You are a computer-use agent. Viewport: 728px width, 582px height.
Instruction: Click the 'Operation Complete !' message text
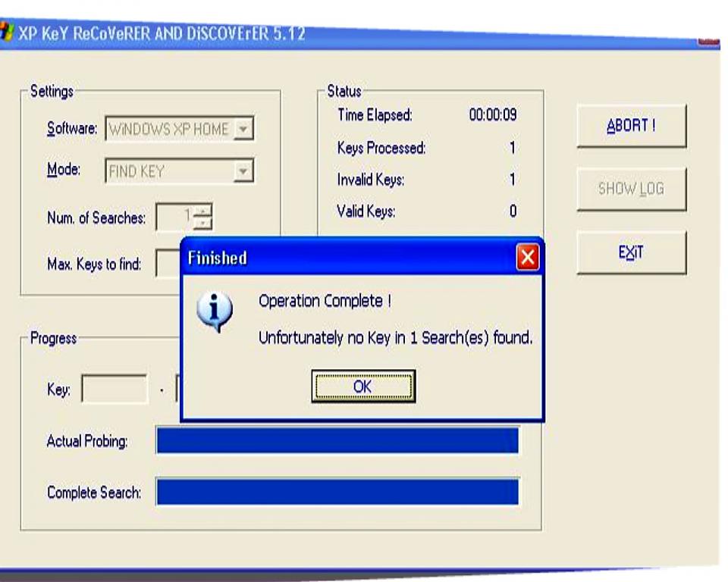click(325, 301)
